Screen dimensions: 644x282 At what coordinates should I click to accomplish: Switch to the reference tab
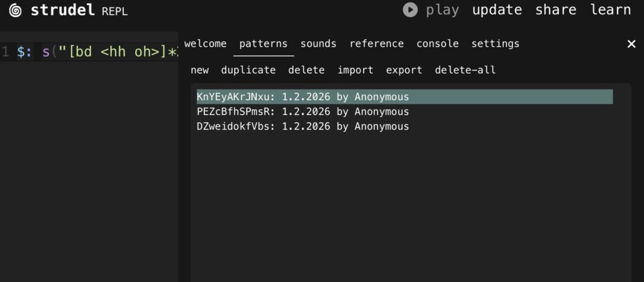pos(377,44)
